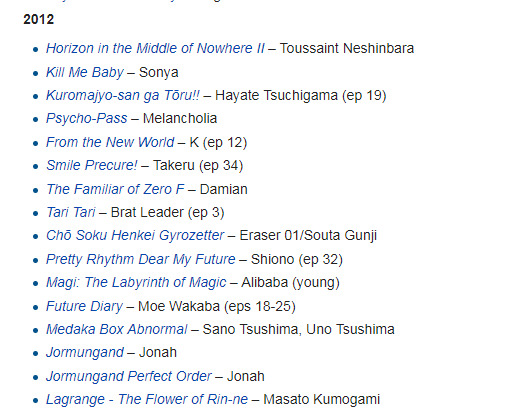This screenshot has width=530, height=418.
Task: Follow the Kuromajyo-san ga Tōru!! link
Action: click(x=123, y=96)
